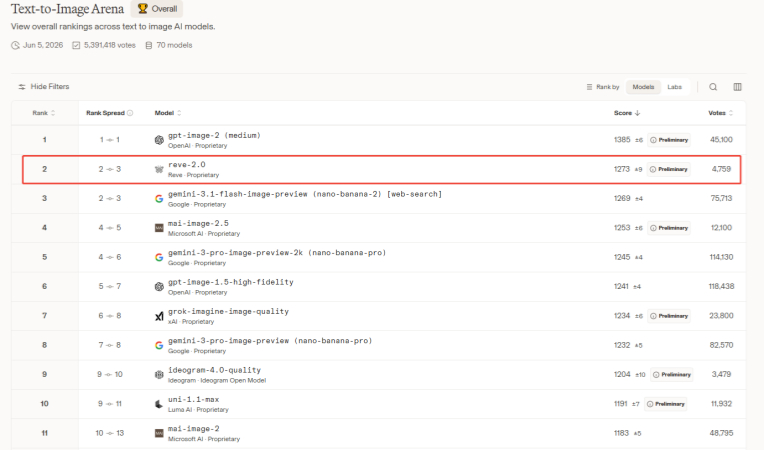The height and width of the screenshot is (450, 764).
Task: Open gemini-3.1-flash-image-preview web-search model entry
Action: (x=305, y=194)
